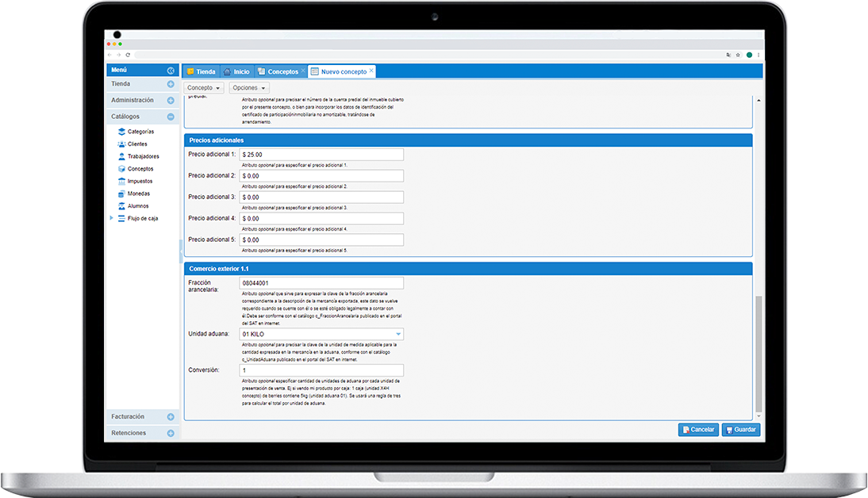
Task: Collapse the Catálogos sidebar section
Action: coord(171,117)
